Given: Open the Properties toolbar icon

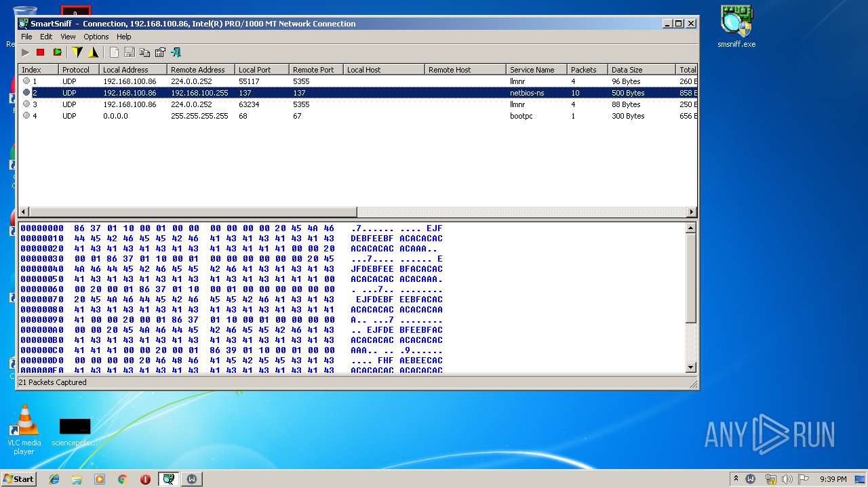Looking at the screenshot, I should [160, 52].
